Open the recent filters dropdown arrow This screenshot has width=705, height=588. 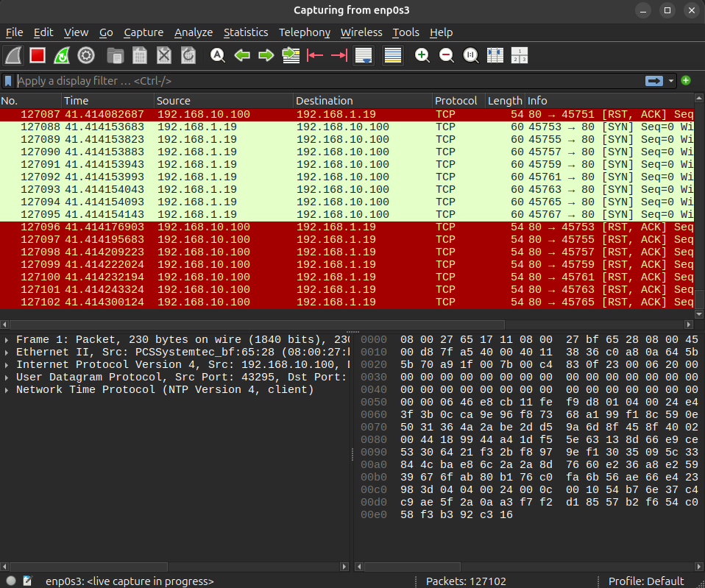click(x=671, y=81)
